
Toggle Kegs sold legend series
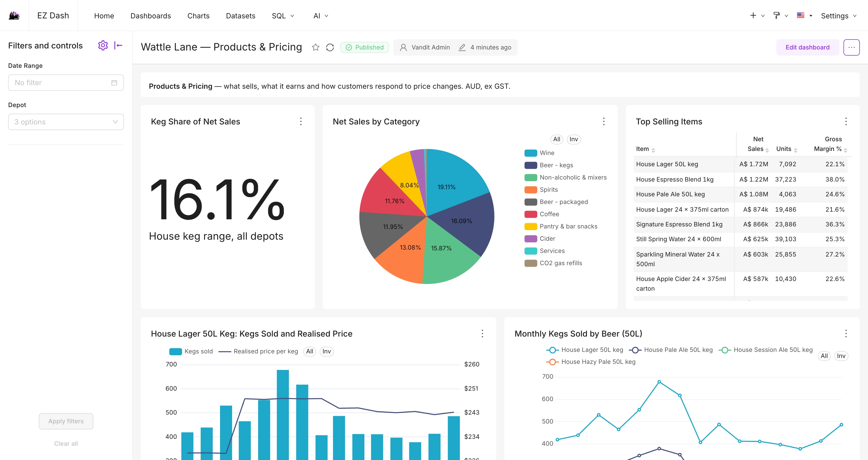click(191, 351)
